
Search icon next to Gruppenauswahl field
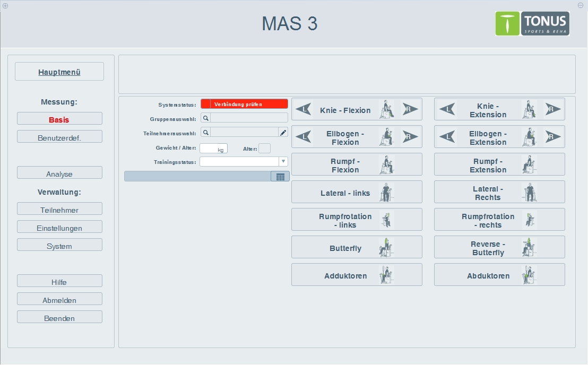(205, 118)
